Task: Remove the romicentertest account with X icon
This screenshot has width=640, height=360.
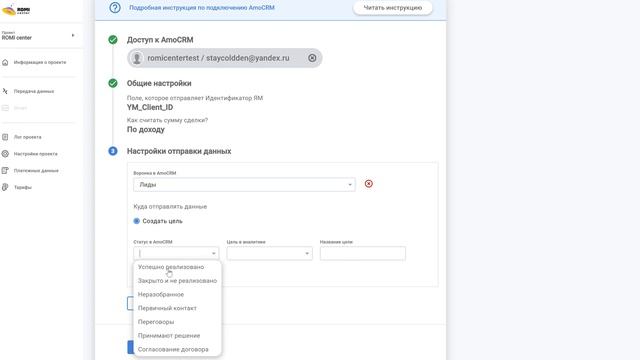Action: pyautogui.click(x=312, y=58)
